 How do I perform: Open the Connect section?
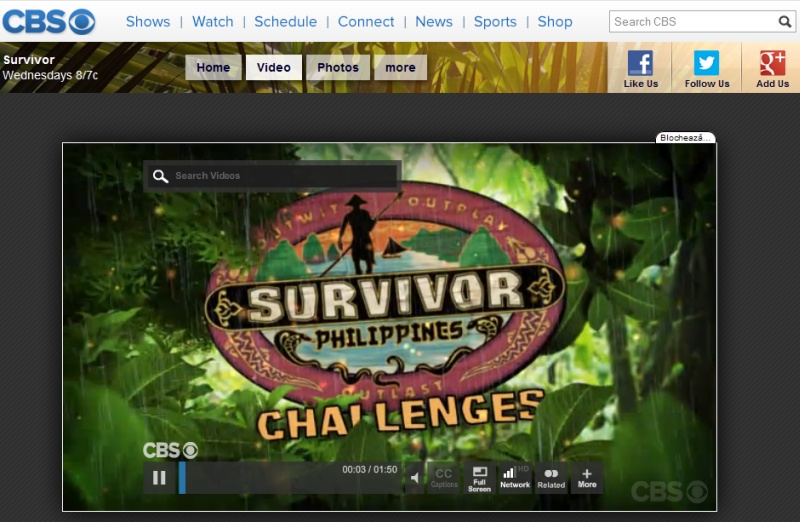[x=366, y=21]
